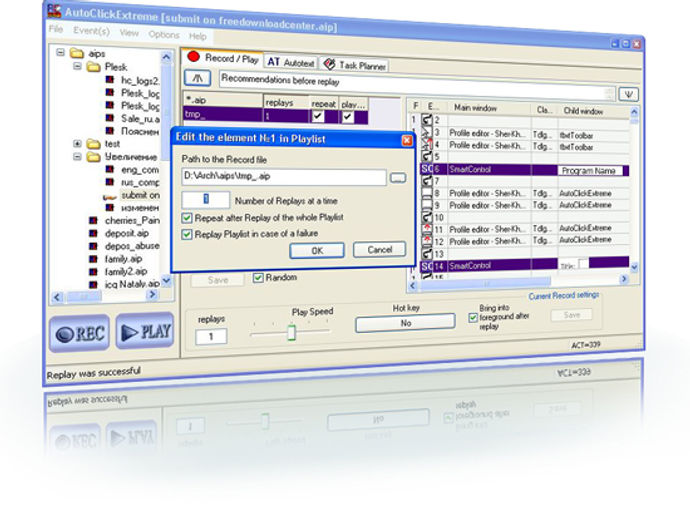This screenshot has width=690, height=518.
Task: Click the big PLAY button
Action: 145,331
